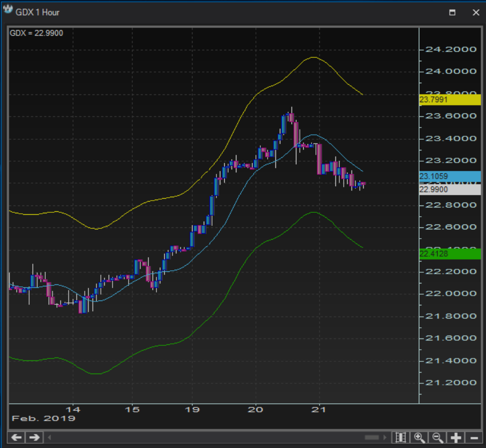
Task: Click the 21.8000 price axis label
Action: (x=451, y=317)
